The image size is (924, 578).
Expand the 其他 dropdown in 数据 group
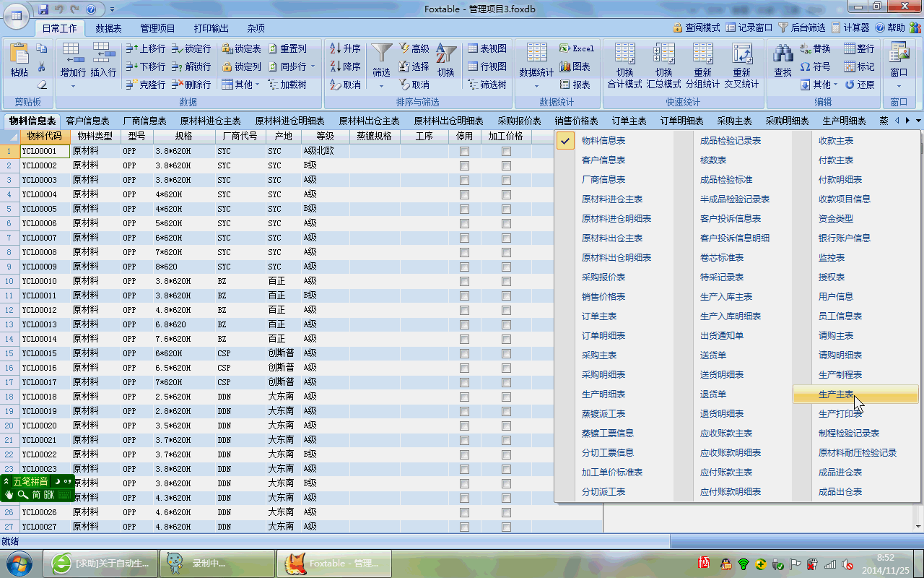coord(257,85)
